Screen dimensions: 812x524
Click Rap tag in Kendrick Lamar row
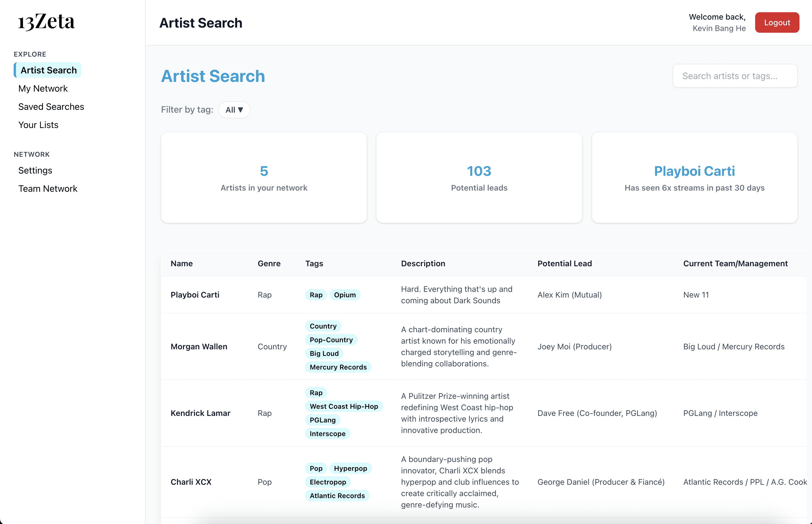click(316, 393)
